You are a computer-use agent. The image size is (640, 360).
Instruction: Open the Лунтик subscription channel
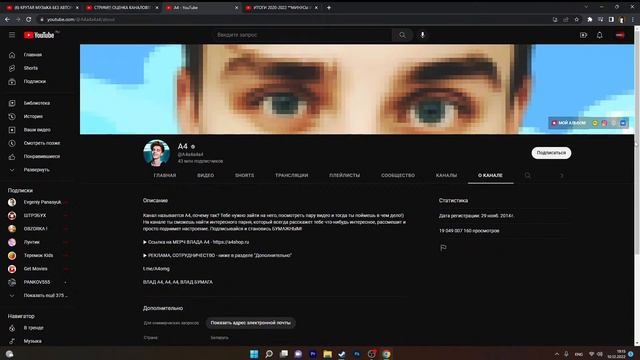coord(38,242)
